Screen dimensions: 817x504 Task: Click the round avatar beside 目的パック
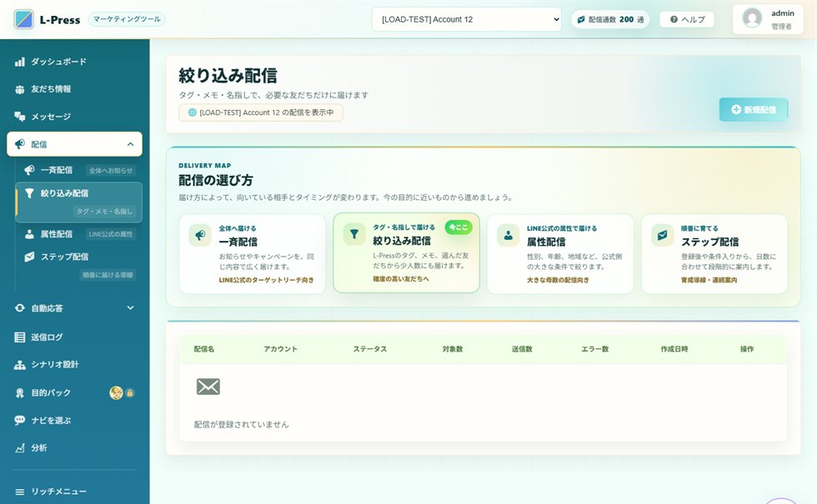pyautogui.click(x=116, y=393)
